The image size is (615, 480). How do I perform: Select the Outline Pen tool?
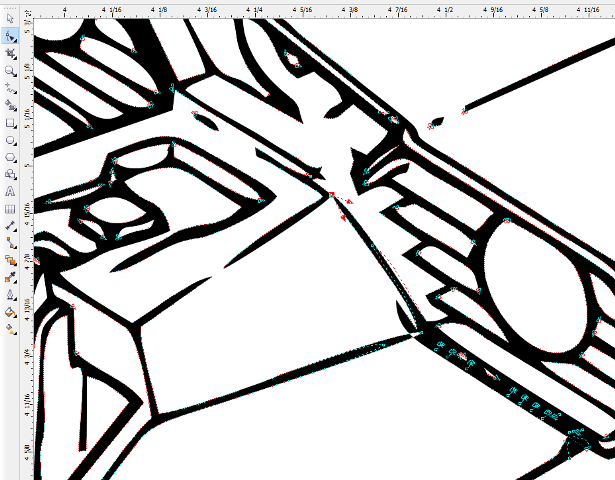pos(10,295)
